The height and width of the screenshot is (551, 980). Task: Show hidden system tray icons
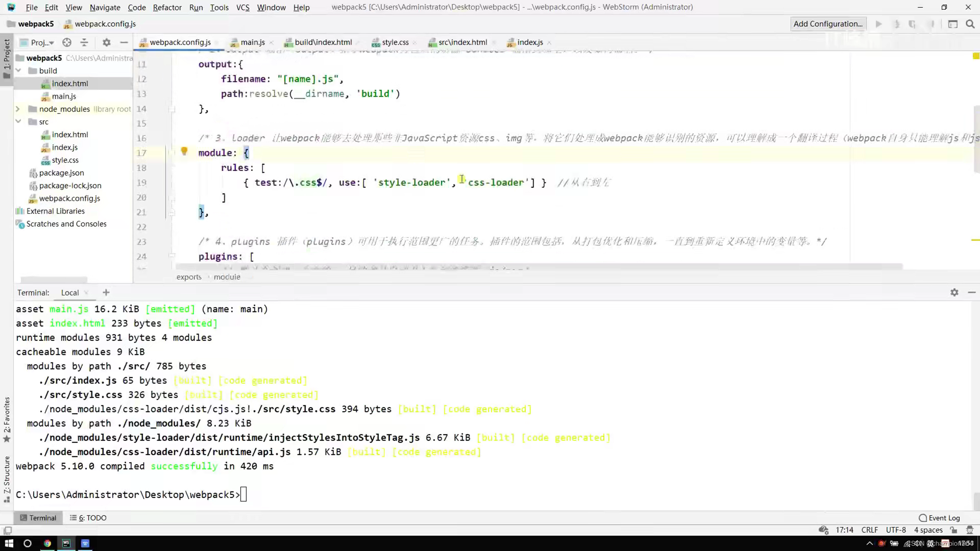point(869,543)
